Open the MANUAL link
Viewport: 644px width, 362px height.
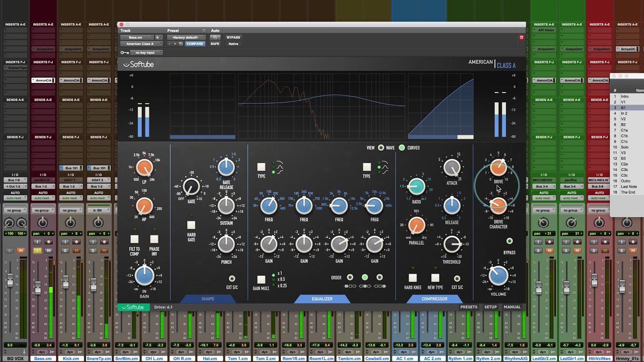(512, 307)
